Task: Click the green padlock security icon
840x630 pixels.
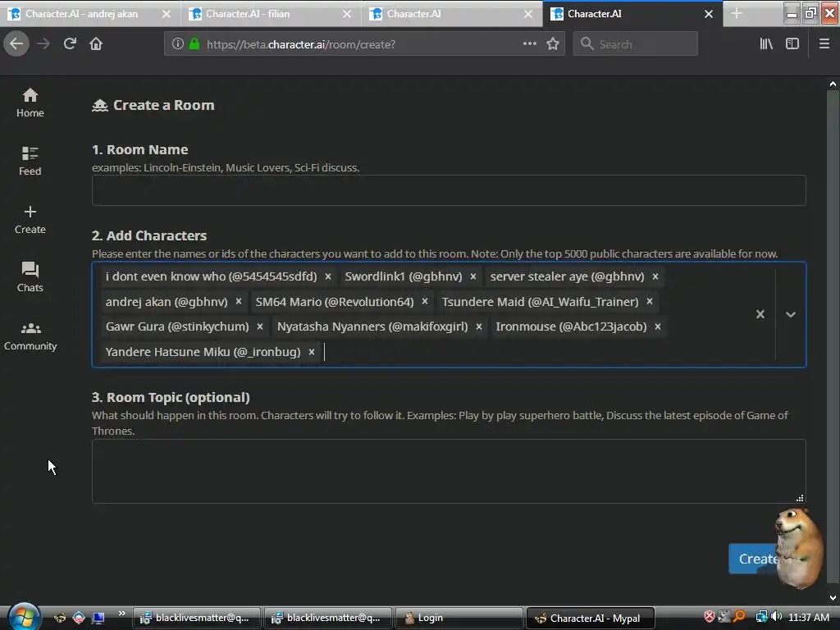Action: (x=194, y=44)
